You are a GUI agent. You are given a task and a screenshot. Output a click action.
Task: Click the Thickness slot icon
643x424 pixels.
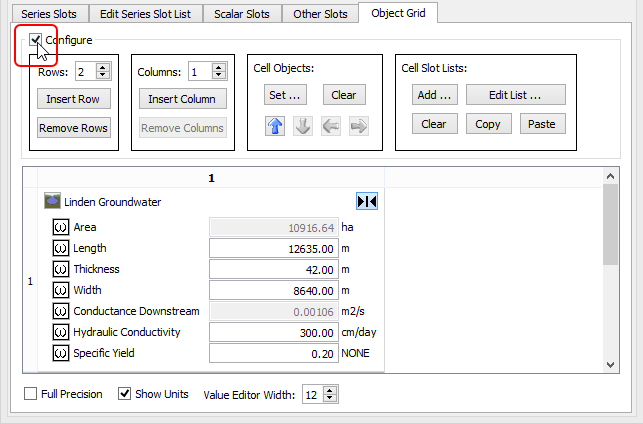click(x=61, y=269)
